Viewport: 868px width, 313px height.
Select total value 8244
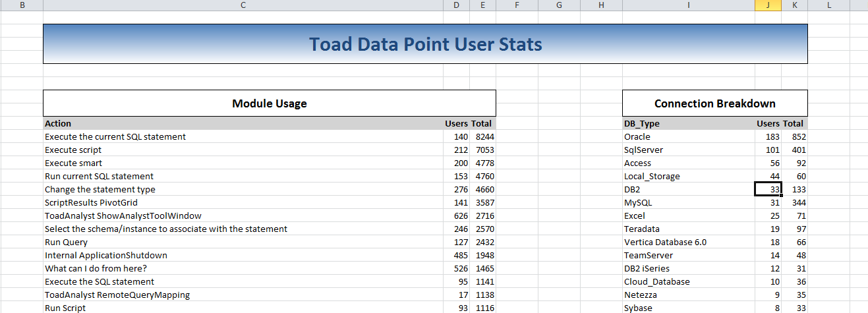tap(482, 136)
